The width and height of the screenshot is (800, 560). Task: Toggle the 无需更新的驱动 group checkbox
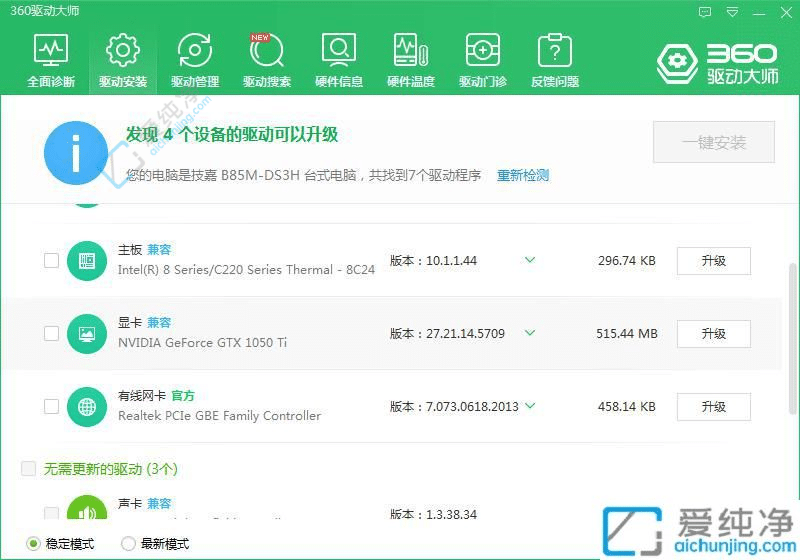click(29, 468)
